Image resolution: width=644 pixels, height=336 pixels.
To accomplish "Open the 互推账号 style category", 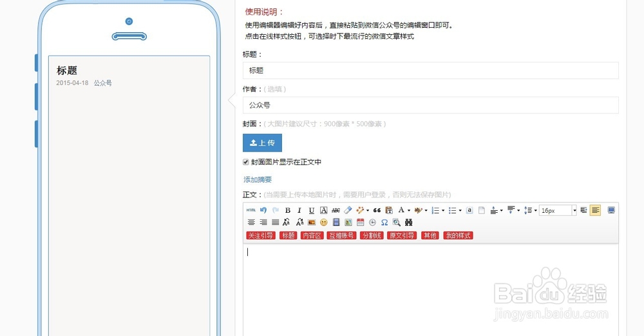I will 341,235.
